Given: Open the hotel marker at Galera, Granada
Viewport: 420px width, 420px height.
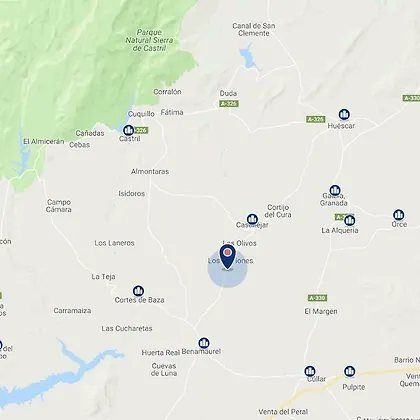Looking at the screenshot, I should (335, 191).
